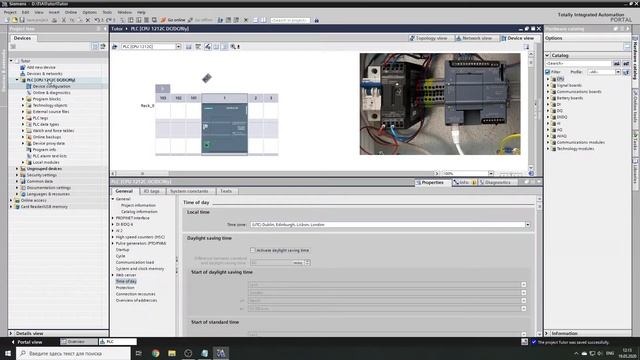Click the TIA Portal icon in taskbar
This screenshot has width=640, height=360.
(x=221, y=353)
